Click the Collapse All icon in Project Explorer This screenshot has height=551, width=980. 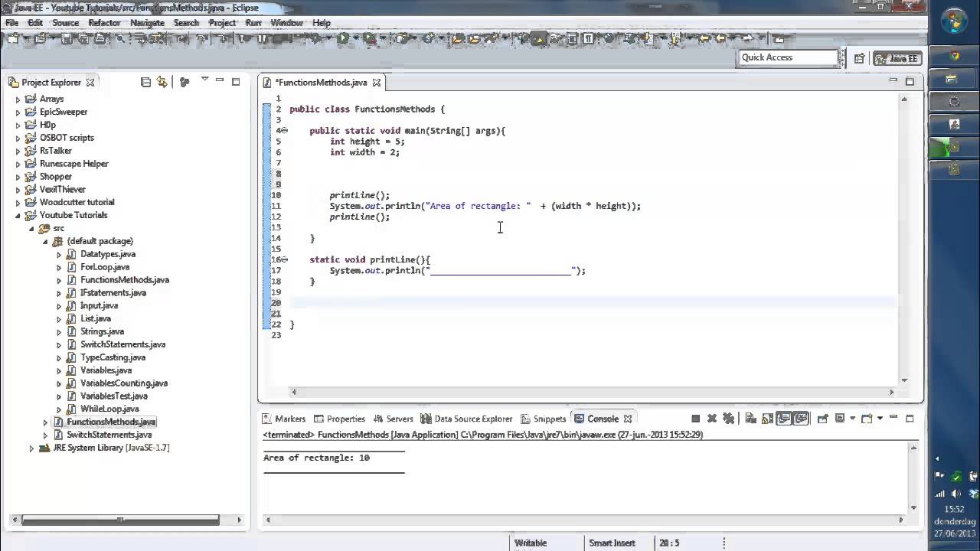(x=145, y=82)
